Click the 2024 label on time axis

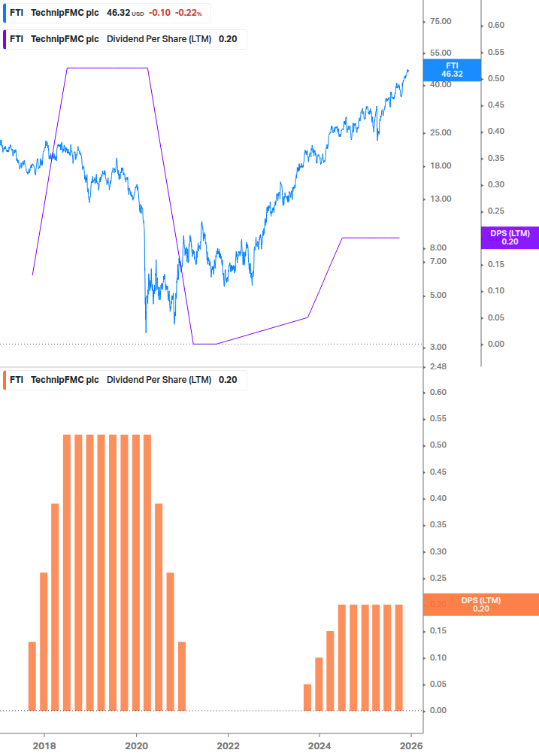(319, 746)
